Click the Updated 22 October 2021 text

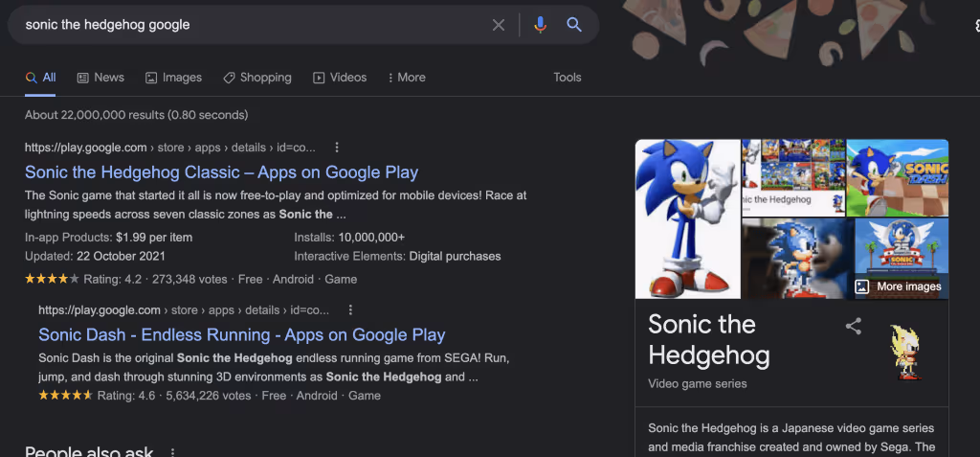pyautogui.click(x=95, y=257)
